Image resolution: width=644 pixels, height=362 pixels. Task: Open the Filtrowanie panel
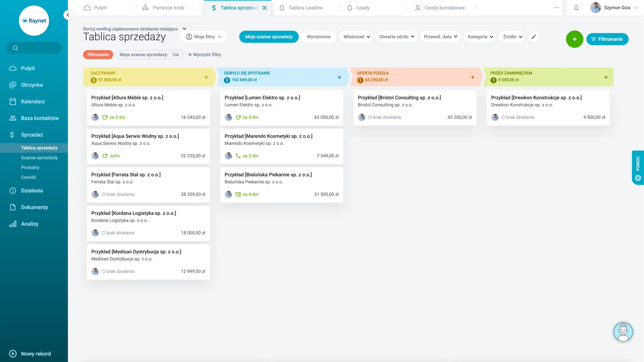click(607, 39)
